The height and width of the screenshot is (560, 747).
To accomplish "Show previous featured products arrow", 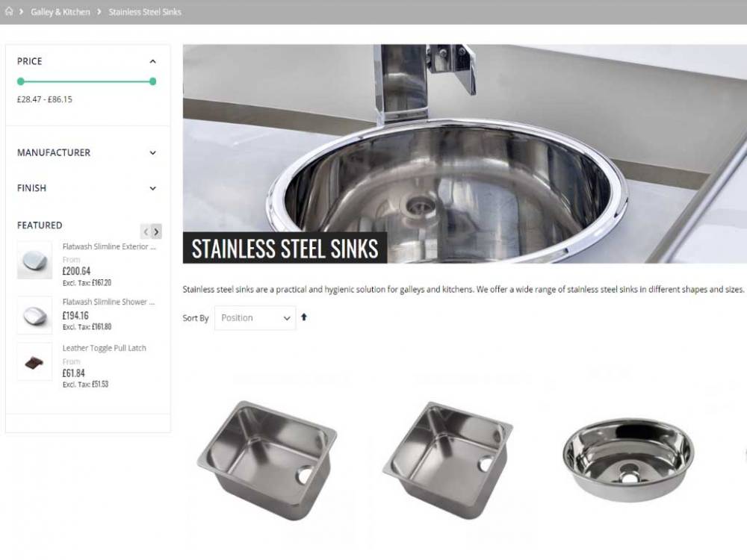I will coord(146,231).
